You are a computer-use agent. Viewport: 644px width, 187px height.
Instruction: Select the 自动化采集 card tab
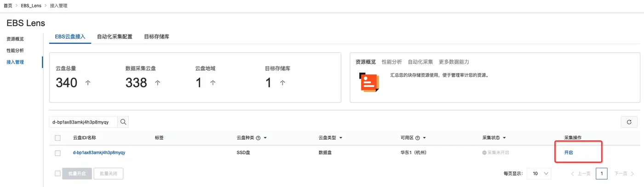pyautogui.click(x=420, y=62)
